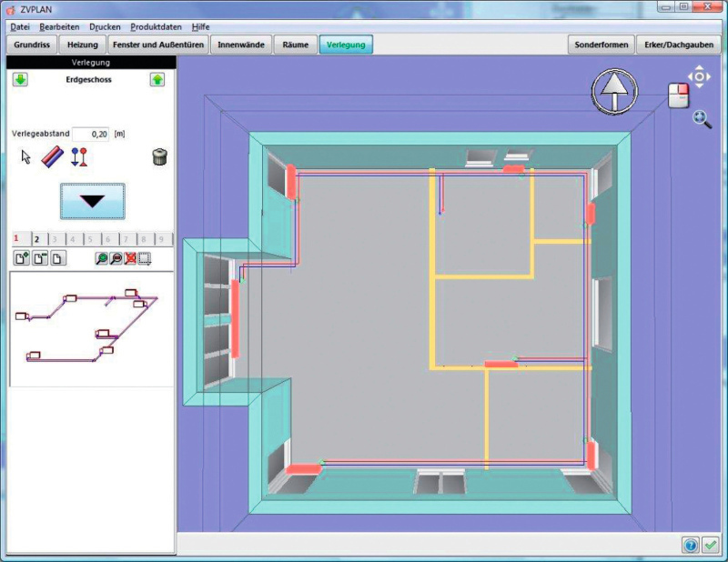Select circuit tab 3

coord(55,239)
